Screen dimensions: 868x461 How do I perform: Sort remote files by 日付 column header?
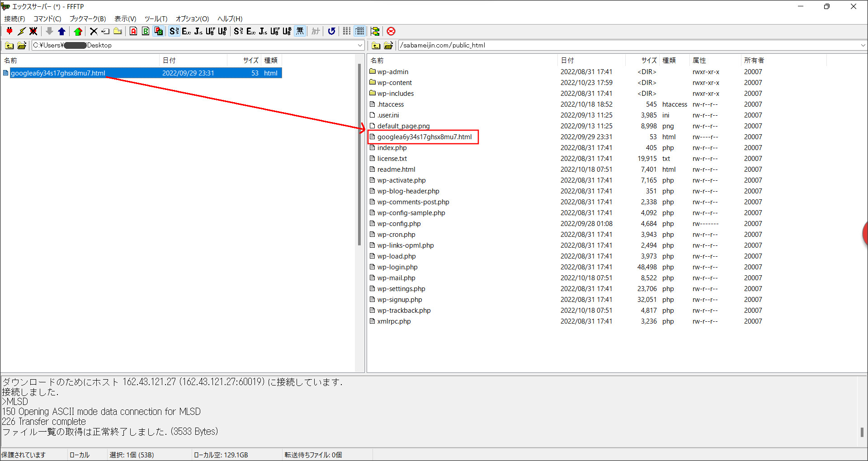click(568, 60)
